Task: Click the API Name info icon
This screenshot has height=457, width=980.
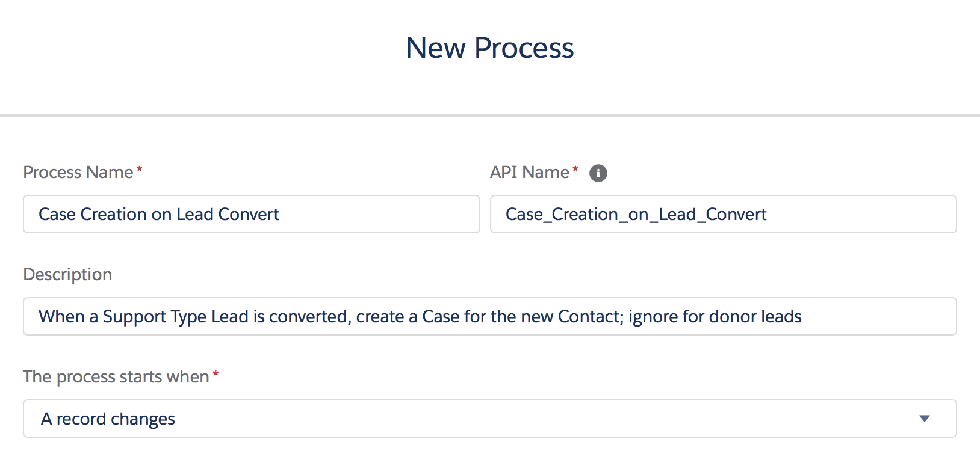Action: pyautogui.click(x=598, y=173)
